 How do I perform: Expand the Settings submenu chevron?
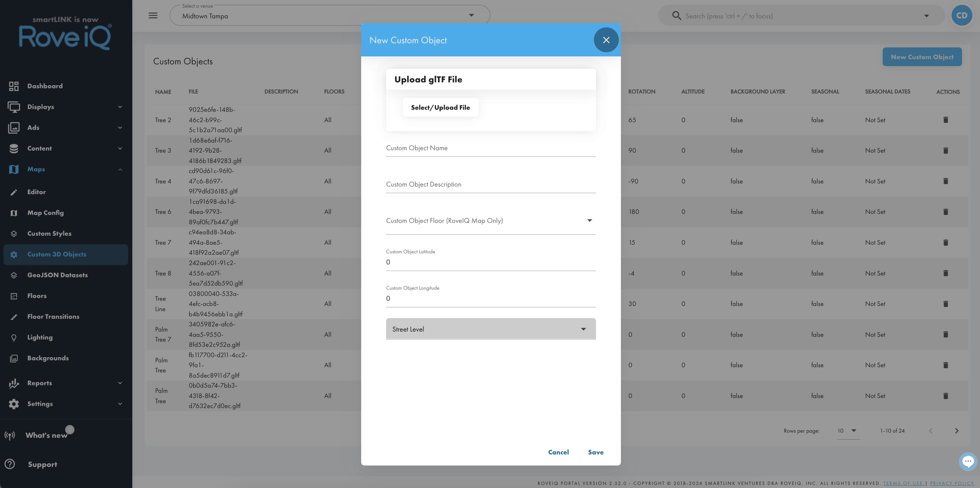click(120, 404)
